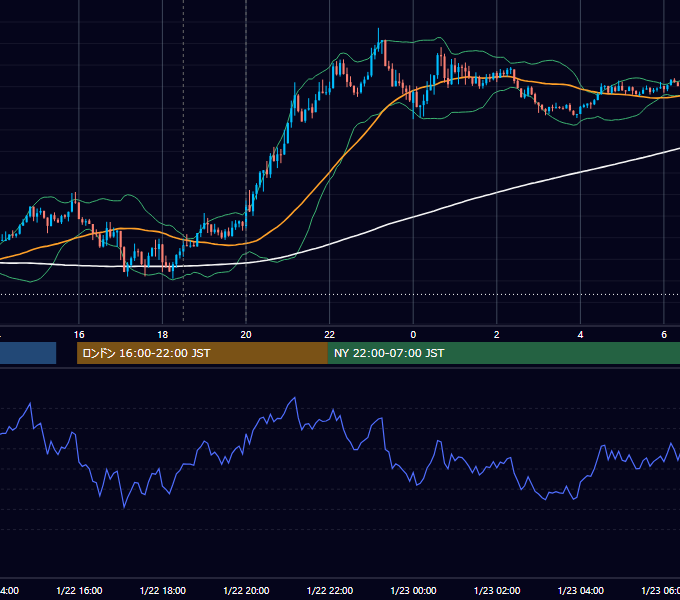This screenshot has height=600, width=680.
Task: Click the 1/22 20:00 label on indicator axis
Action: point(246,590)
